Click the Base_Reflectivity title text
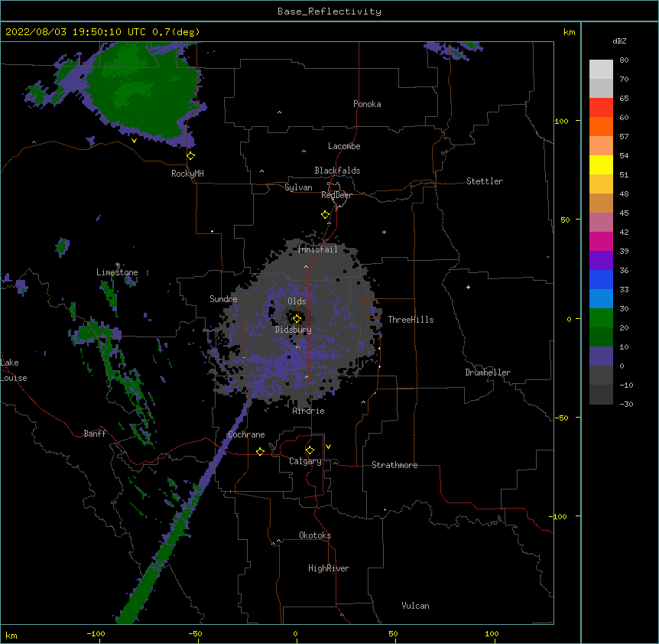 coord(329,11)
